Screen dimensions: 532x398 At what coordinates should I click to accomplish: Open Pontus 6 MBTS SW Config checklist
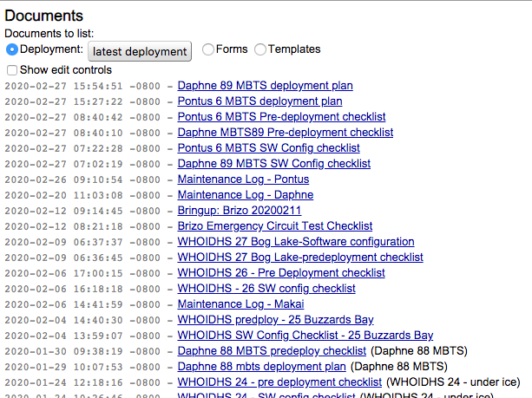268,148
